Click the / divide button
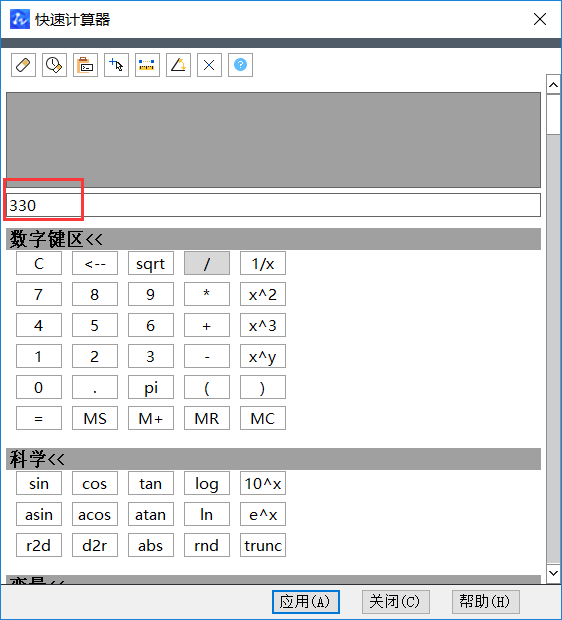This screenshot has height=620, width=562. (207, 263)
